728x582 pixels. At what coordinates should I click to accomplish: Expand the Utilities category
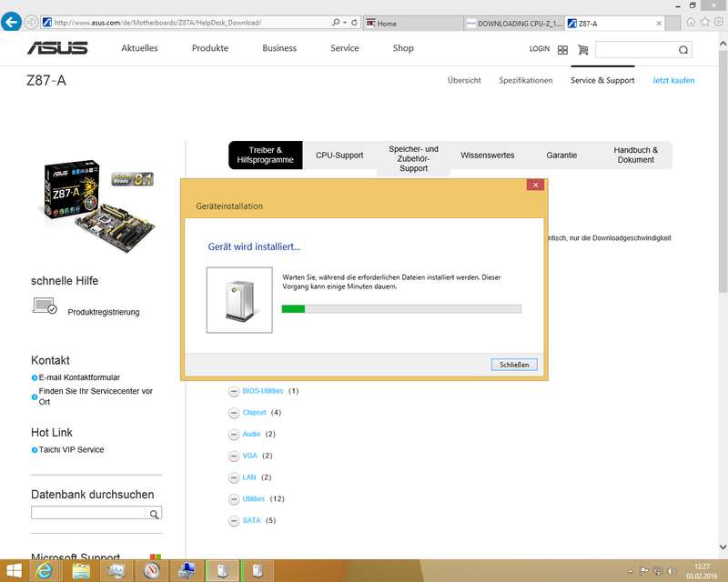[x=234, y=499]
